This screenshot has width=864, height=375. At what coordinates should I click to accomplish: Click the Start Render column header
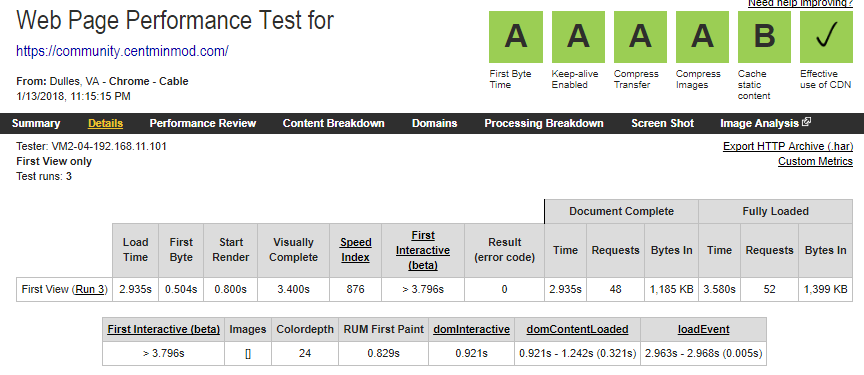click(x=231, y=250)
